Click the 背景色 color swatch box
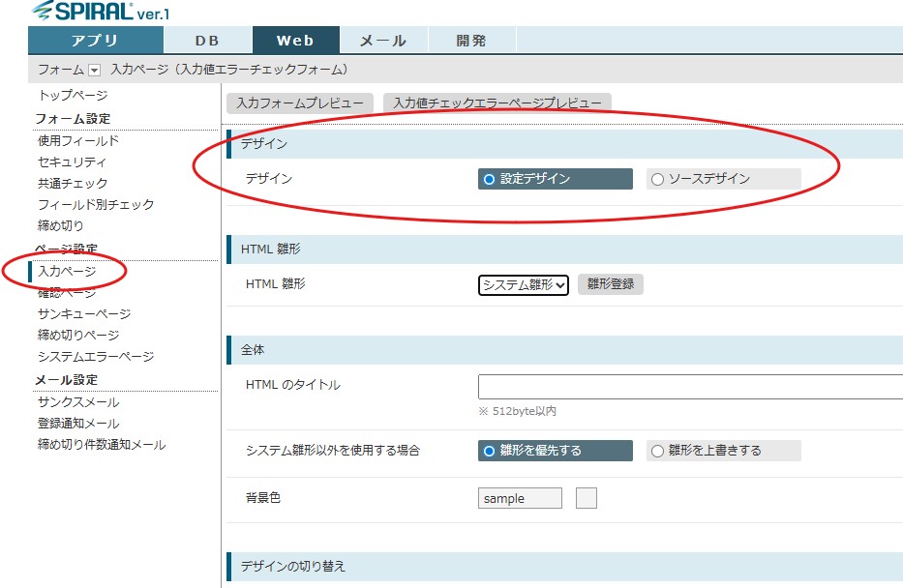The height and width of the screenshot is (588, 903). point(587,498)
